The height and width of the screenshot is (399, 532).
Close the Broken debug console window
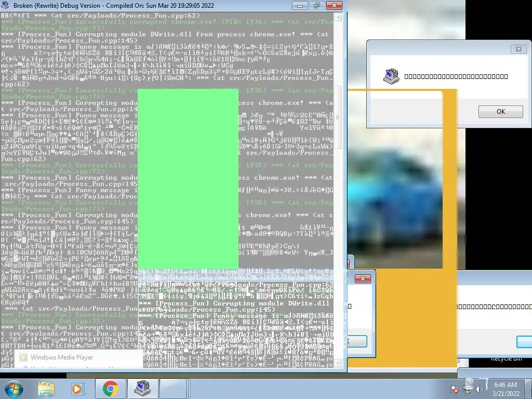[x=334, y=6]
